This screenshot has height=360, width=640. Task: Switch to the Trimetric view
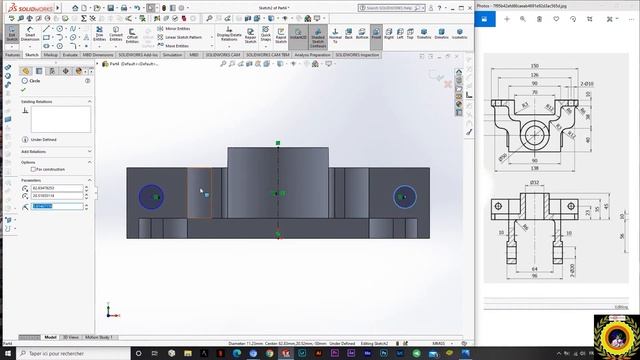424,34
